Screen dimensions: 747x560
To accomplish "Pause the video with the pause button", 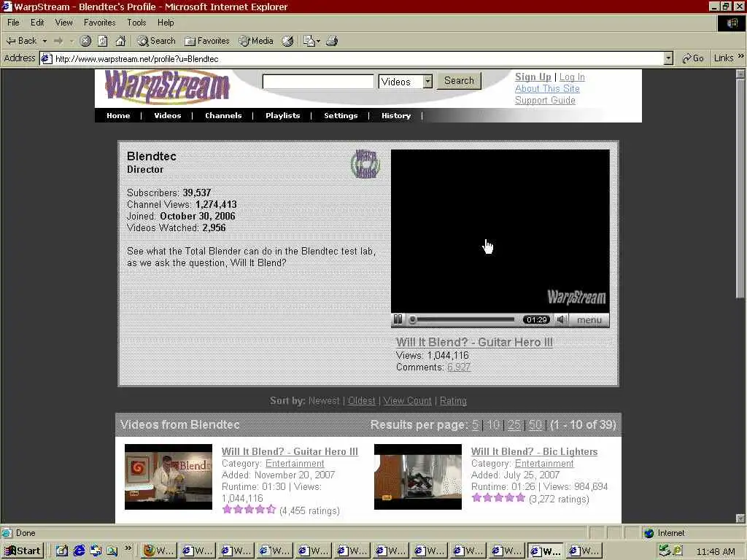I will point(398,319).
